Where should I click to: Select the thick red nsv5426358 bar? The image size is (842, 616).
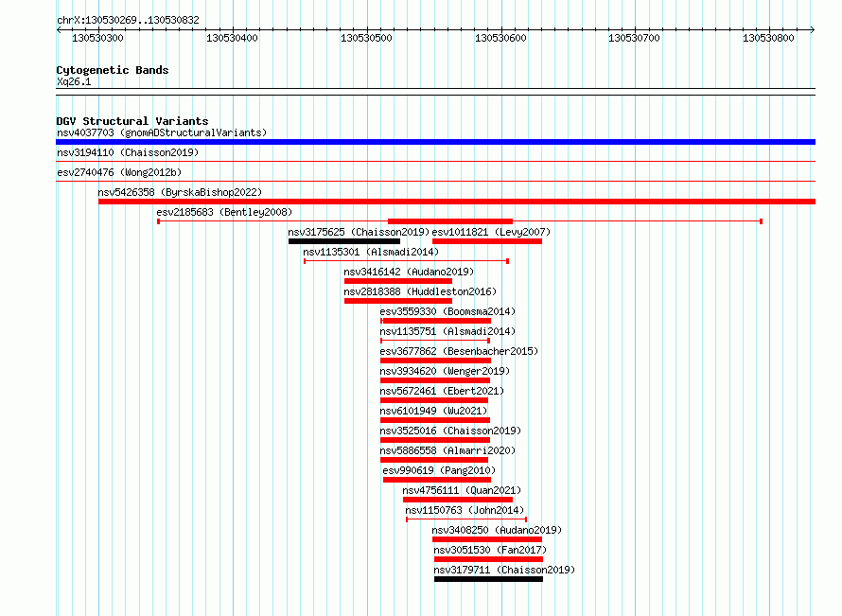457,202
